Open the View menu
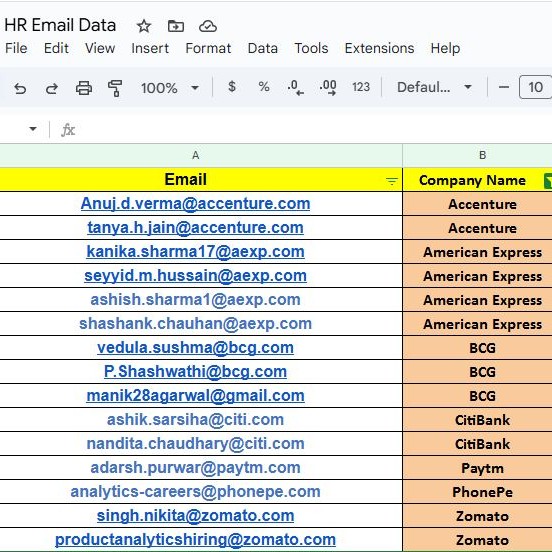This screenshot has height=552, width=552. pos(100,48)
